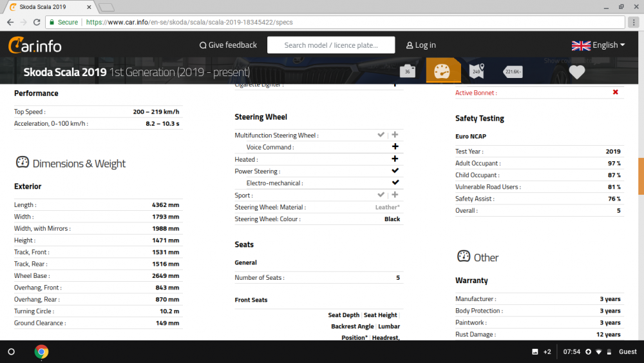The width and height of the screenshot is (644, 363).
Task: Click the Safety Assist 76 % value
Action: (x=614, y=199)
